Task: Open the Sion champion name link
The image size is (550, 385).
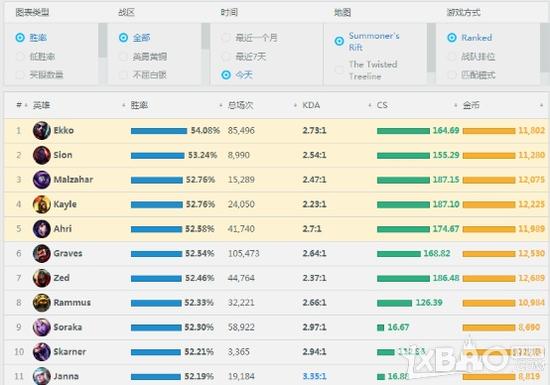Action: point(63,155)
